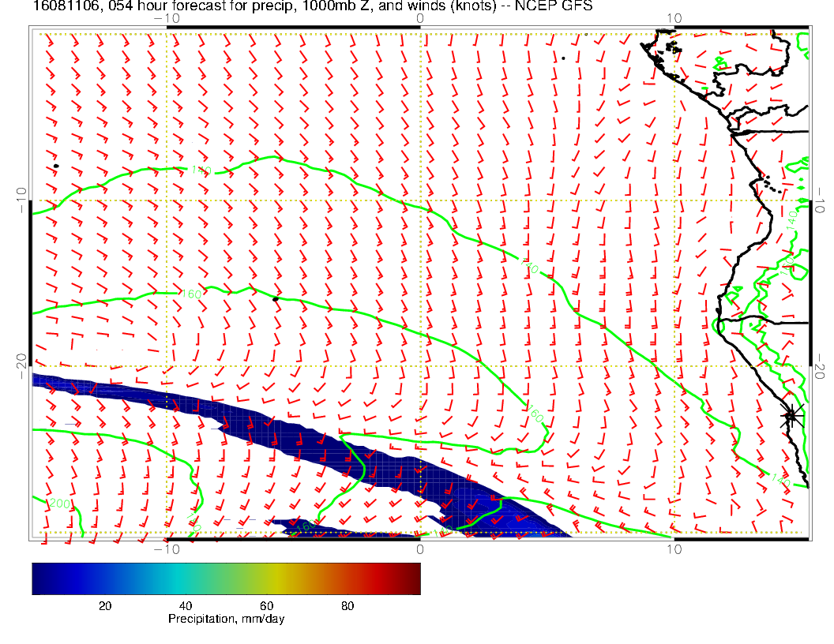
Task: Click the small island dot on the 160 contour
Action: click(x=276, y=299)
